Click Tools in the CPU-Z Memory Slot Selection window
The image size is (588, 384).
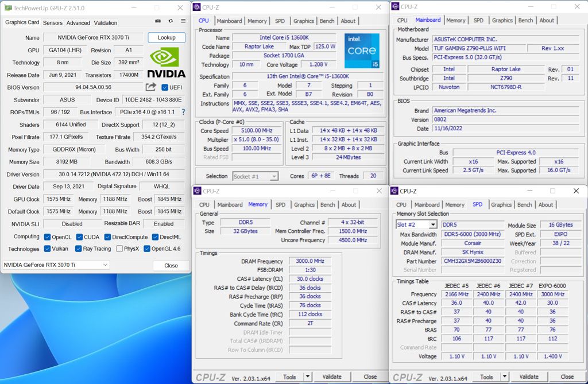click(486, 377)
